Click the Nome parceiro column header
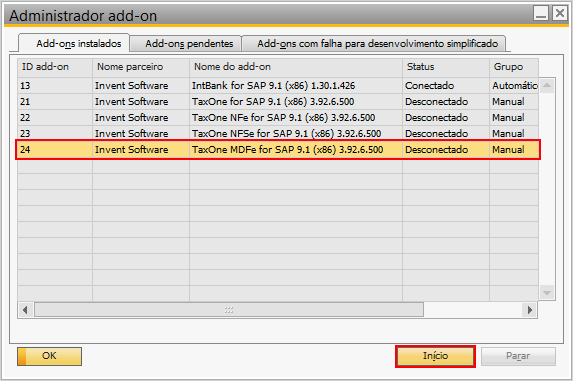This screenshot has width=573, height=381. 141,67
